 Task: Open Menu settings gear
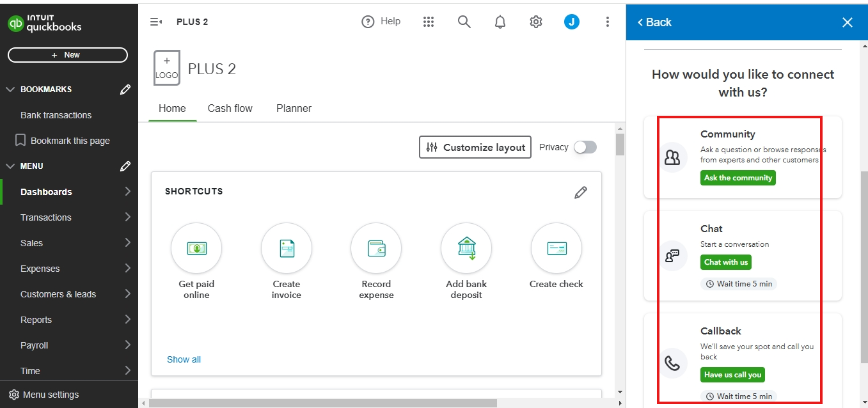coord(14,395)
